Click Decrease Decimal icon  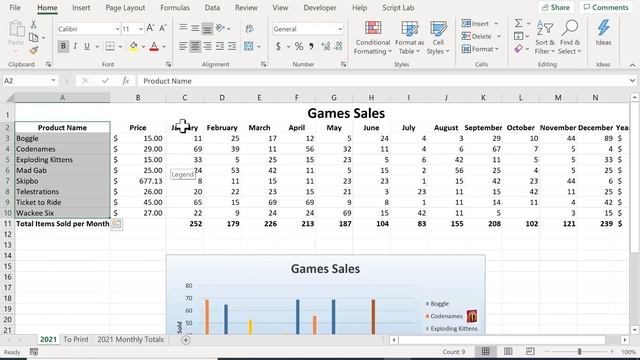(338, 46)
